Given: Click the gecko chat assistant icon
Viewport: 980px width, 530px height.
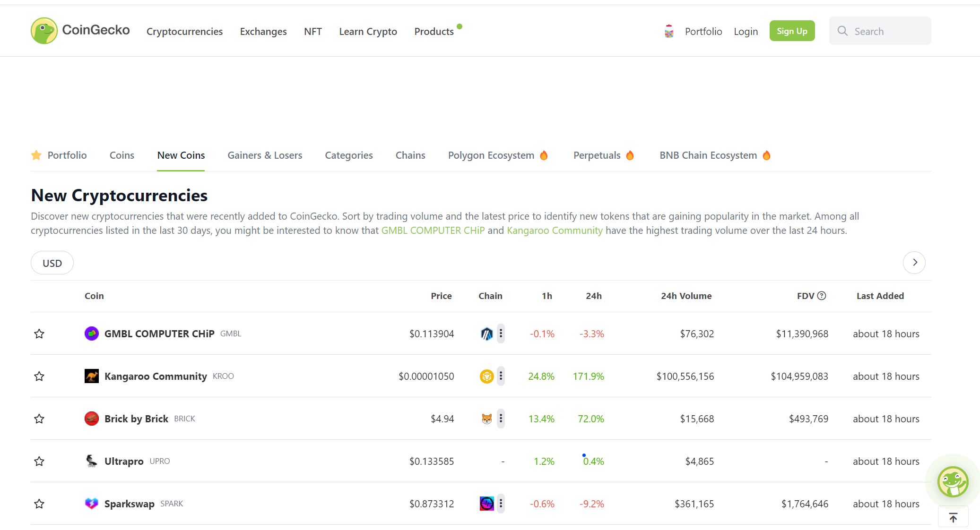Looking at the screenshot, I should 953,482.
